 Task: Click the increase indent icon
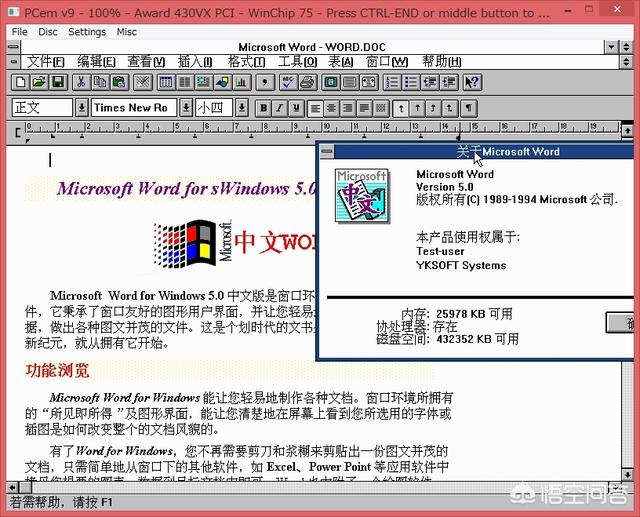pyautogui.click(x=449, y=82)
